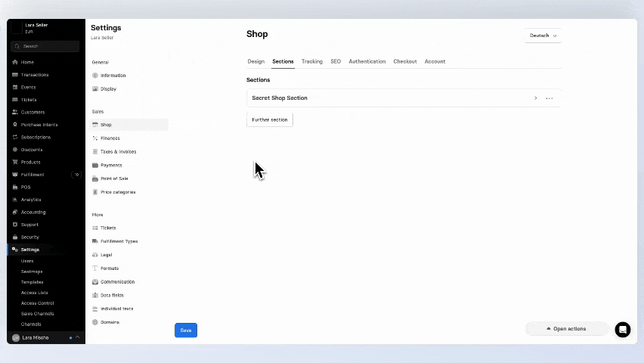Select the Analytics sidebar icon

pos(15,200)
